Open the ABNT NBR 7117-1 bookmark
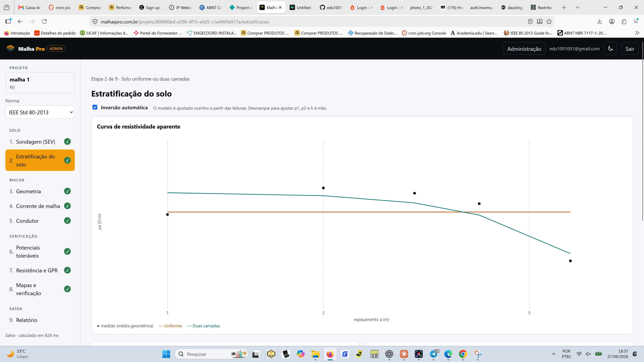The image size is (644, 362). (582, 33)
